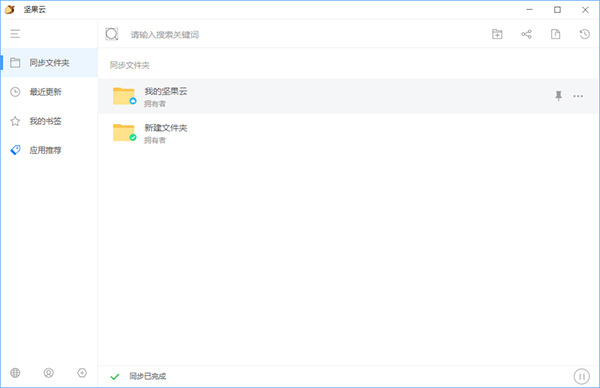Image resolution: width=600 pixels, height=388 pixels.
Task: Open the more options menu for 我的坚果云
Action: coord(578,96)
